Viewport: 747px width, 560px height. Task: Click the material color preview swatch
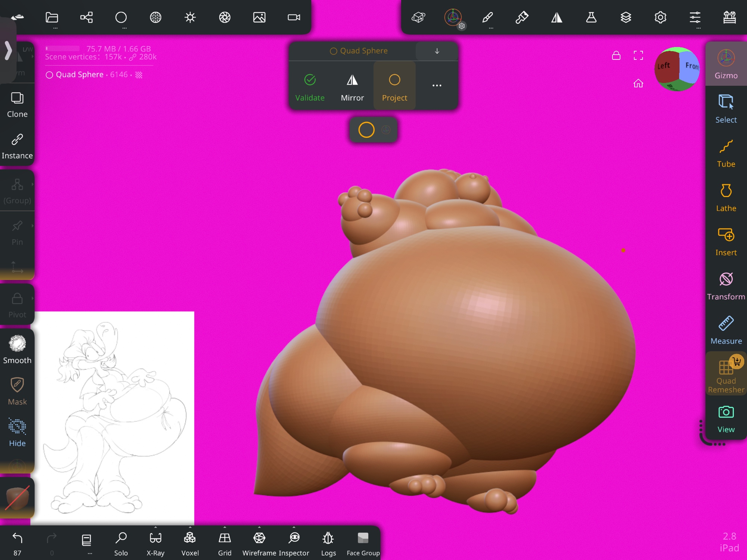[17, 498]
